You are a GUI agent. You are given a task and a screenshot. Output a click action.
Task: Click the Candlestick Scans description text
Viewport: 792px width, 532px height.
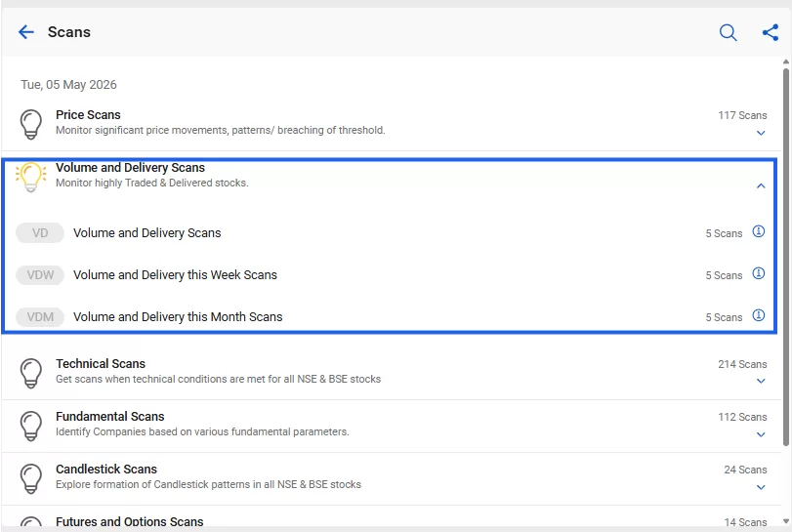(208, 484)
